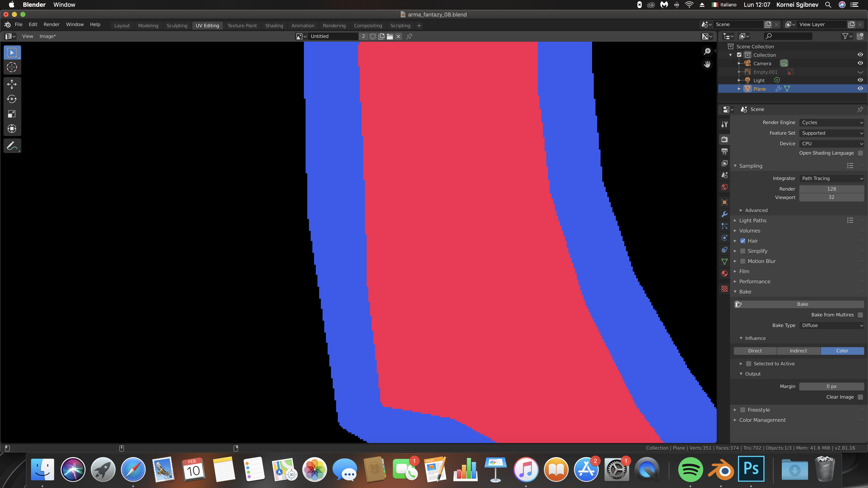Open the Modifier properties tab
The width and height of the screenshot is (868, 488).
(724, 214)
